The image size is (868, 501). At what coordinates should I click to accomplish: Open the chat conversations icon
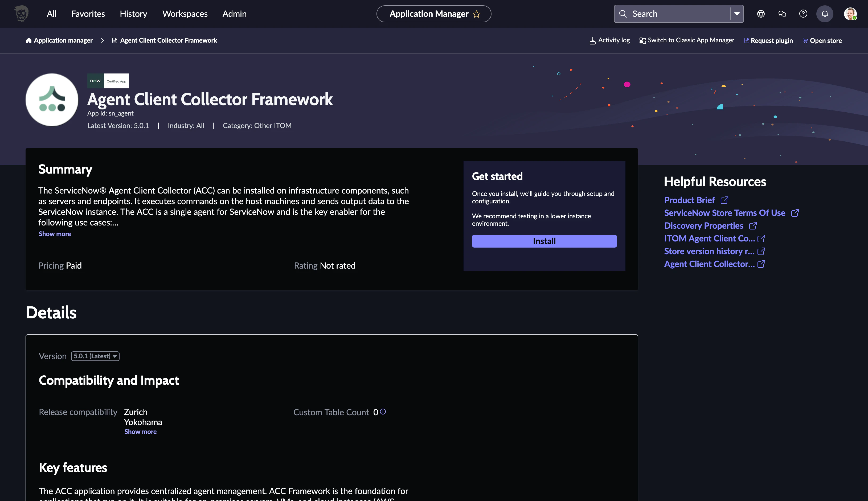[x=782, y=14]
